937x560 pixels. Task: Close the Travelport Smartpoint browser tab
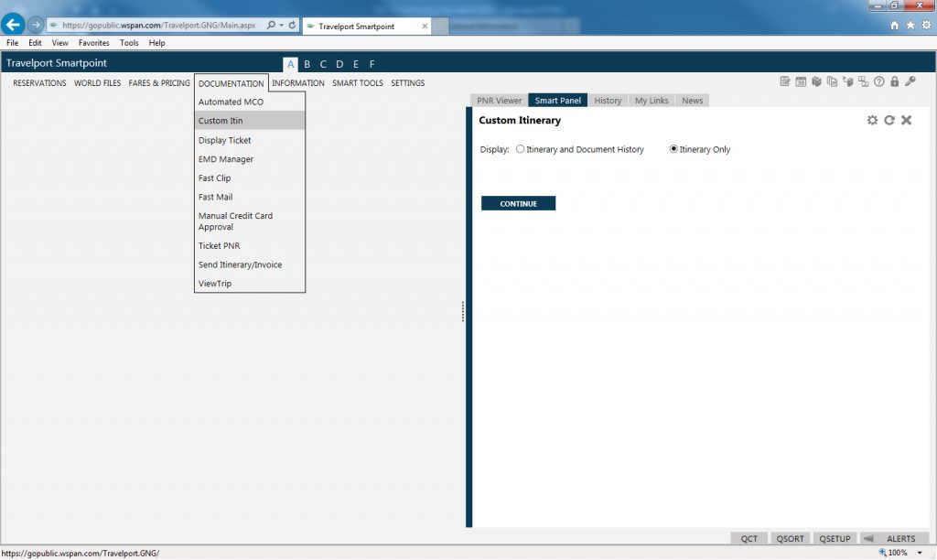click(425, 26)
